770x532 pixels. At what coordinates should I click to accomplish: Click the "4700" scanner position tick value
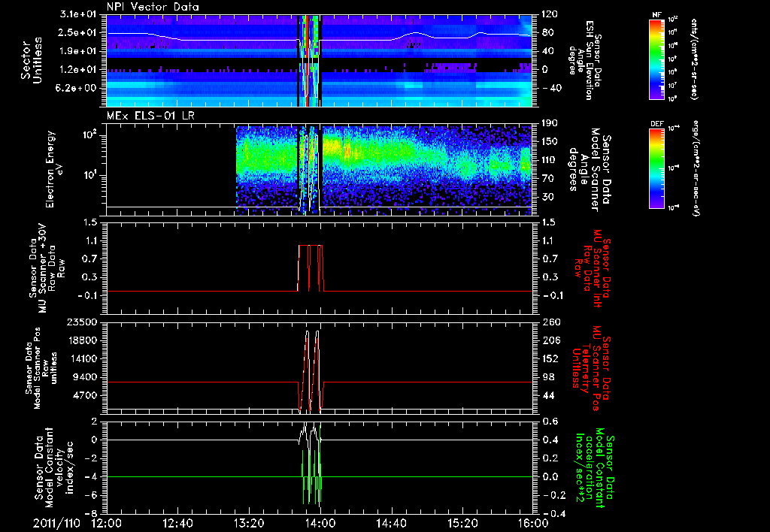click(84, 395)
